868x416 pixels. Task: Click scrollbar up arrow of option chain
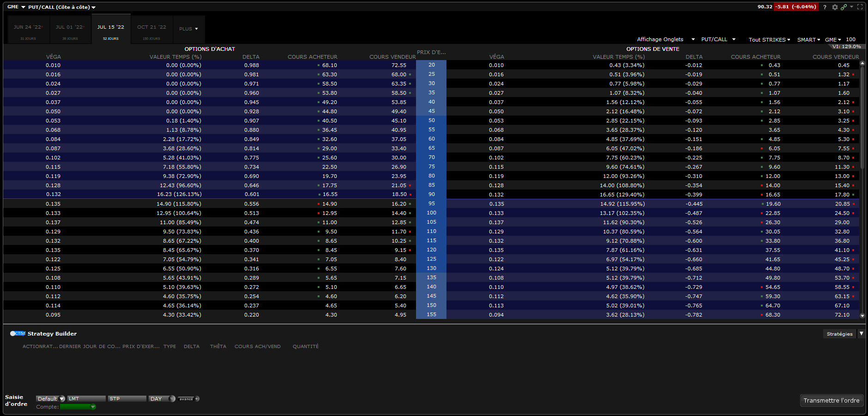[862, 64]
